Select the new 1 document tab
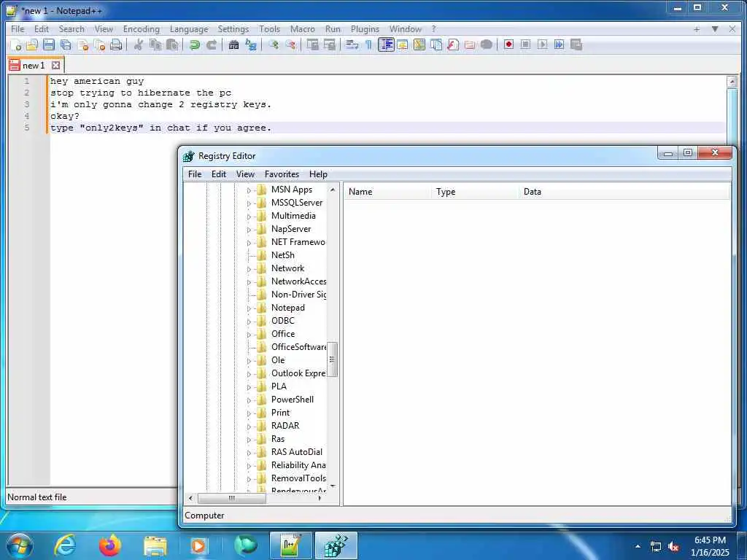The image size is (747, 560). click(34, 65)
